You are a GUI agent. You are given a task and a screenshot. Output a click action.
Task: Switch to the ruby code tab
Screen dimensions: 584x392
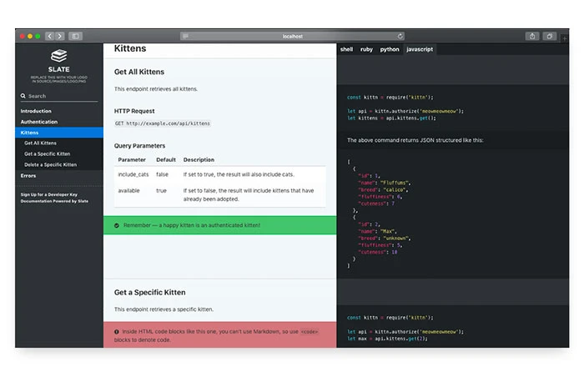tap(366, 49)
